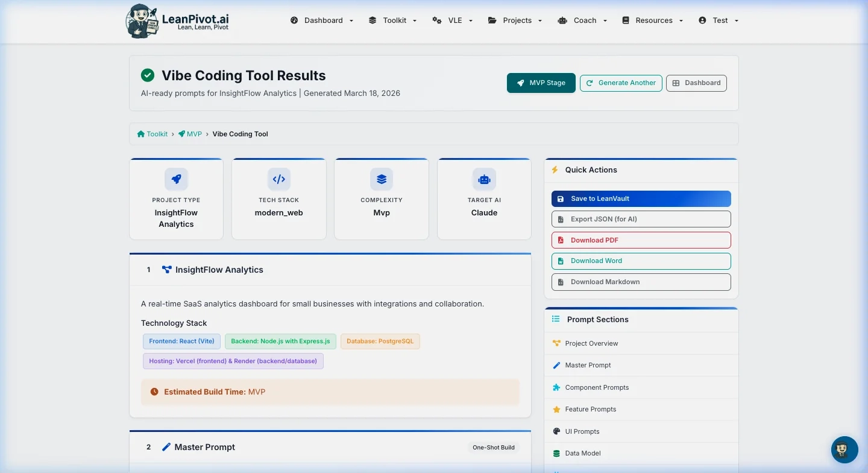Click the LeanPivot.ai mascot logo
Image resolution: width=868 pixels, height=473 pixels.
pyautogui.click(x=142, y=21)
